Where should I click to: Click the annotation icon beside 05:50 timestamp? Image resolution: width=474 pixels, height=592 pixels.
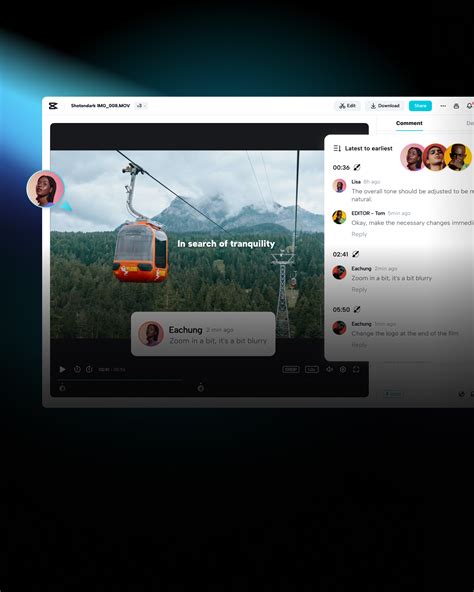point(357,310)
